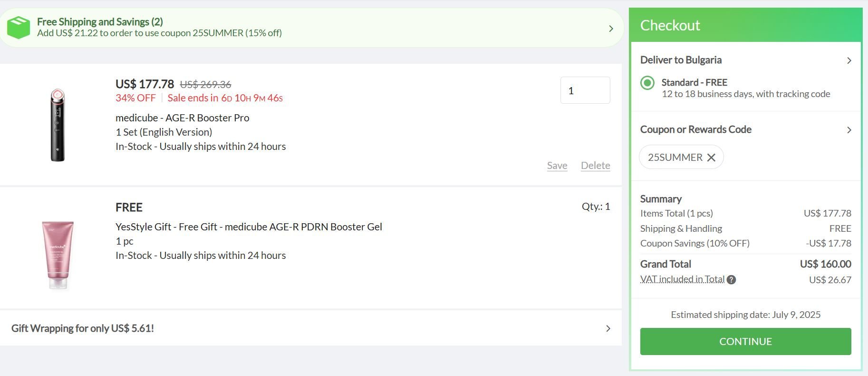
Task: Open the AGE-R Booster Pro product thumbnail
Action: [x=58, y=125]
